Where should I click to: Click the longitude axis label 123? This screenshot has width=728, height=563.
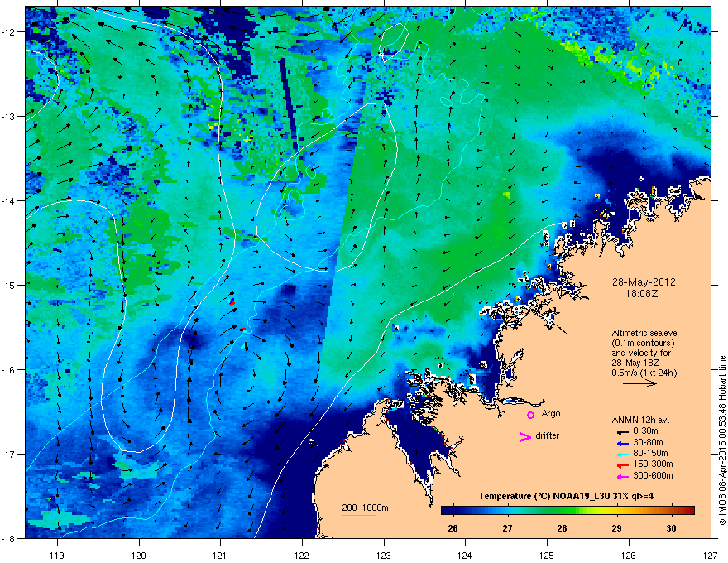tap(384, 555)
